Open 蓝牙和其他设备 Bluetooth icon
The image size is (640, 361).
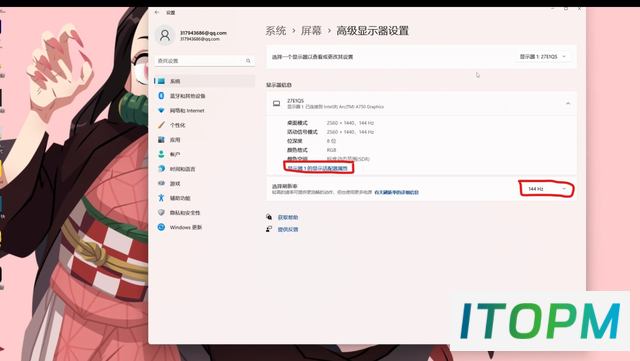161,96
